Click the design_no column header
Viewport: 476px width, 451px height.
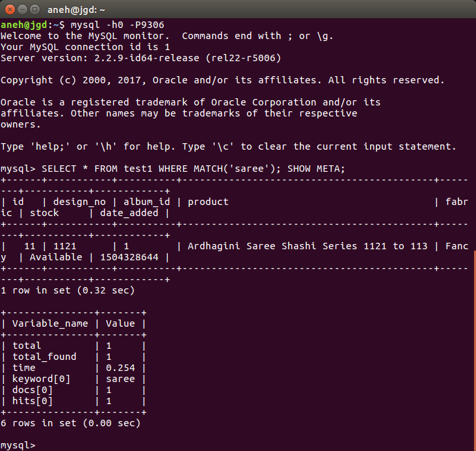(x=79, y=202)
